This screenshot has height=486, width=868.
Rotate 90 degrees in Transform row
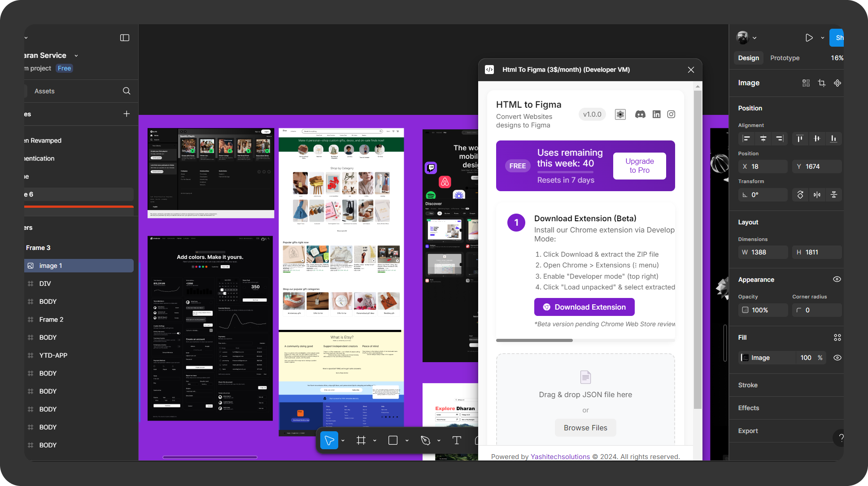pyautogui.click(x=800, y=195)
